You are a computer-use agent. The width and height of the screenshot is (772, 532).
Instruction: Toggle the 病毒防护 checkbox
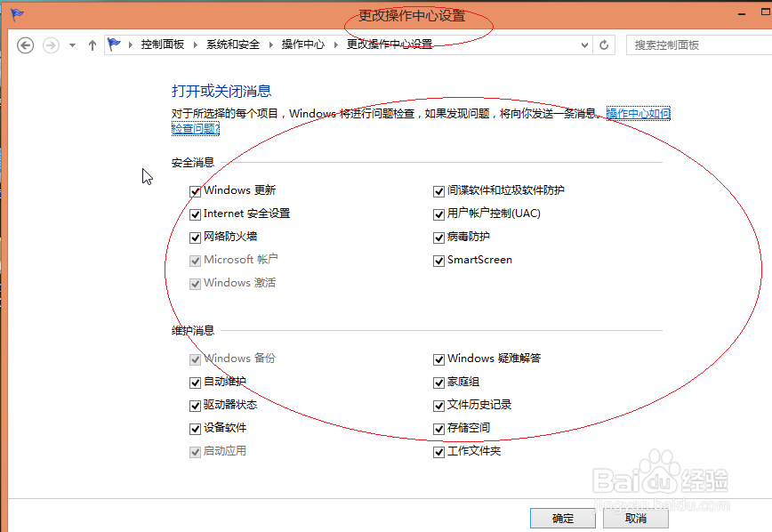[438, 238]
